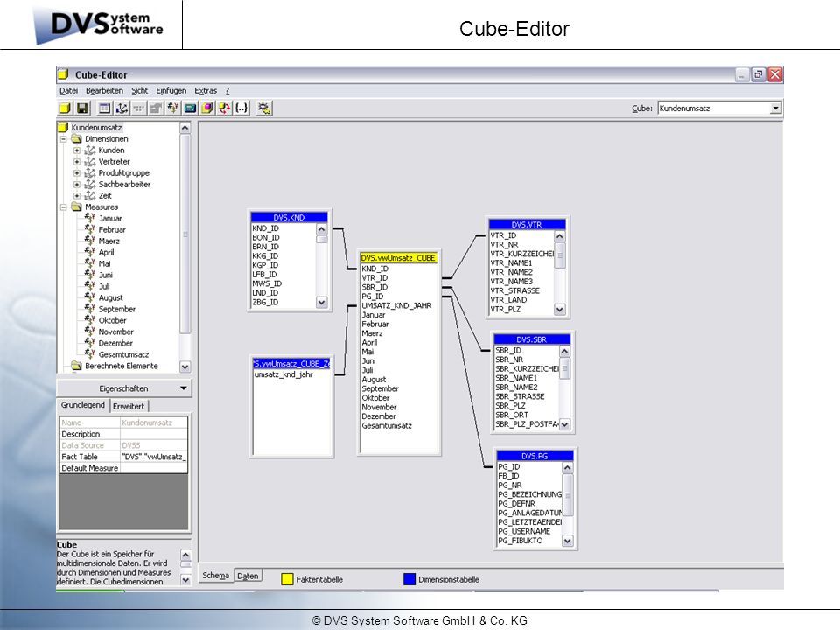Screen dimensions: 840x630
Task: Click the Fact Table value field
Action: pyautogui.click(x=154, y=457)
